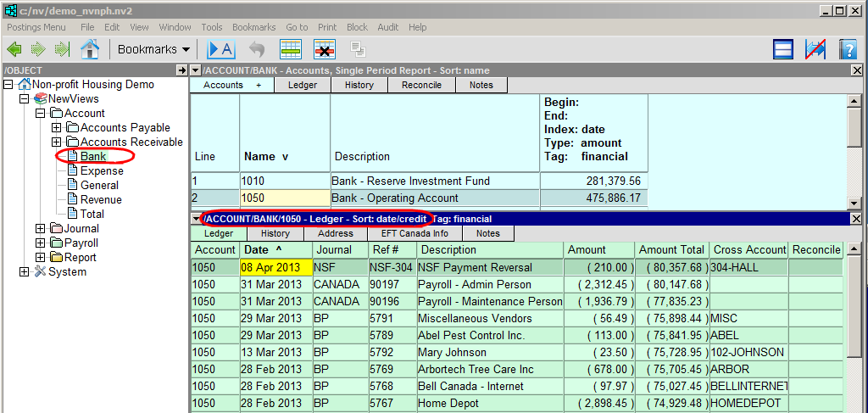Click the crossed-out arrows link icon

[x=815, y=49]
